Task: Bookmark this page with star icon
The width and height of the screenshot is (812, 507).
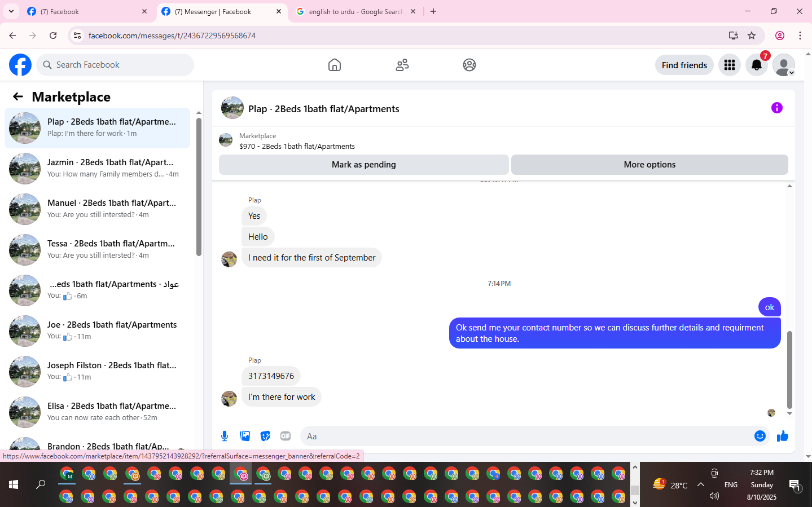Action: (x=752, y=36)
